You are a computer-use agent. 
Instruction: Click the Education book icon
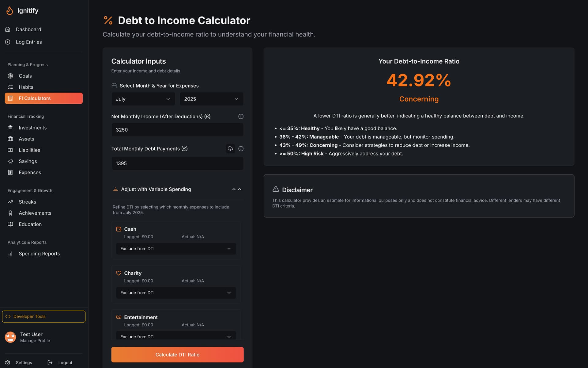tap(10, 224)
